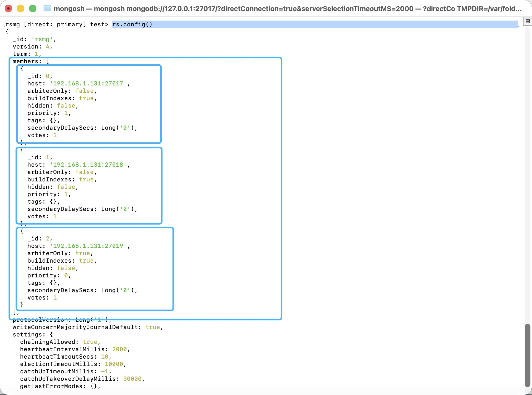Viewport: 532px width, 395px height.
Task: Close the mongosh terminal window
Action: 8,9
